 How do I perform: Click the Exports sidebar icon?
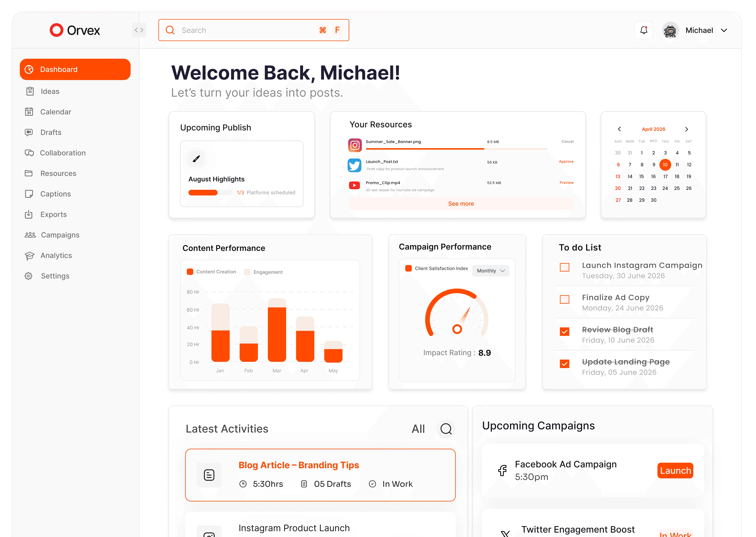click(x=29, y=214)
